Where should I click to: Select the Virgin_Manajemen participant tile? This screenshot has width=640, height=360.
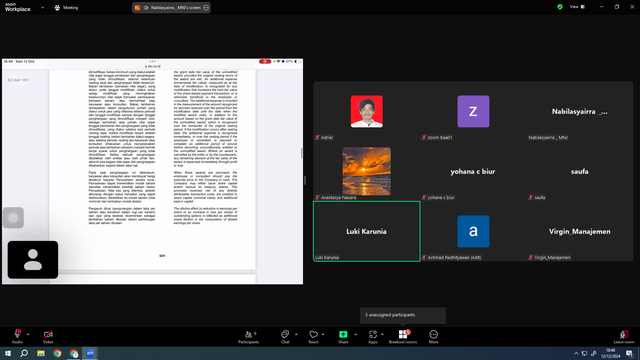pyautogui.click(x=580, y=231)
